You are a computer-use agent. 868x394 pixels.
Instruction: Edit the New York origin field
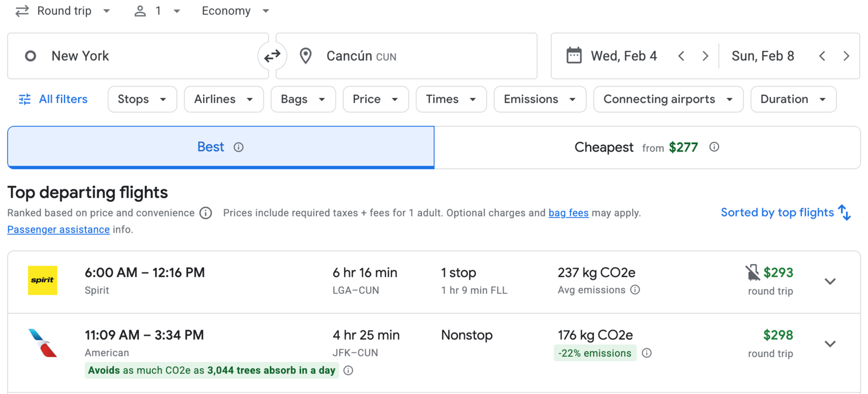point(138,56)
